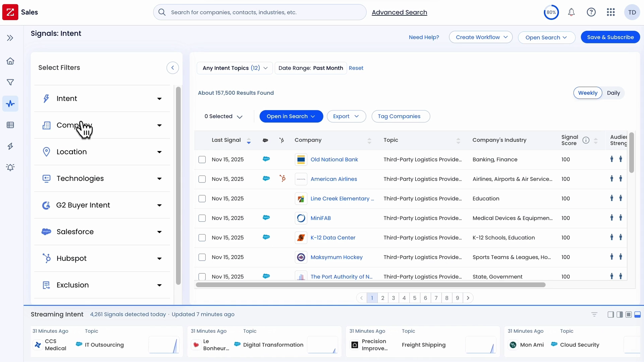Screen dimensions: 644x362
Task: Open the 0 Selected dropdown
Action: click(x=223, y=116)
